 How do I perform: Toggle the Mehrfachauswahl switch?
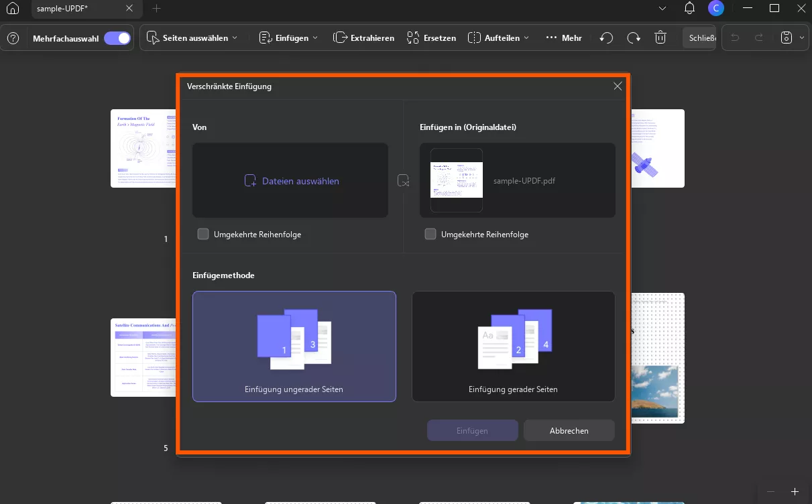coord(117,38)
